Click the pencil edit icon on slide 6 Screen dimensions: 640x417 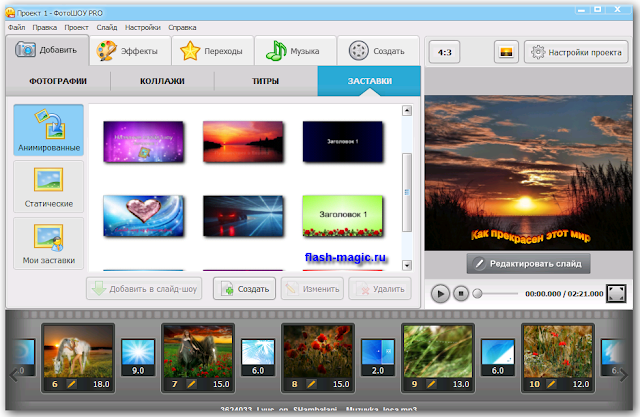pos(71,384)
